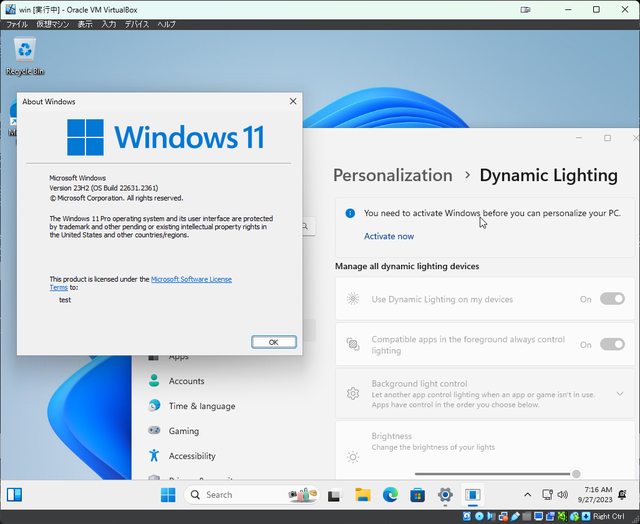640x524 pixels.
Task: Open the Windows Start menu
Action: tap(168, 495)
